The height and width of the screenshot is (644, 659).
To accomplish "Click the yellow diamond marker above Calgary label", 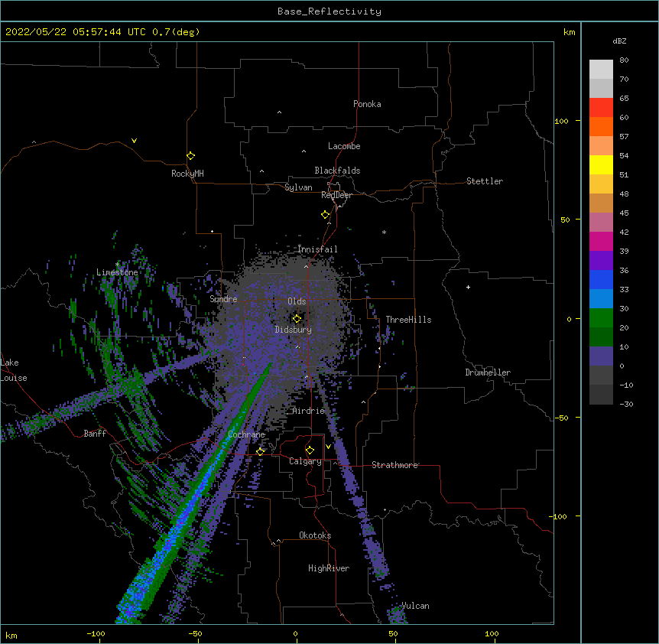I will [310, 450].
